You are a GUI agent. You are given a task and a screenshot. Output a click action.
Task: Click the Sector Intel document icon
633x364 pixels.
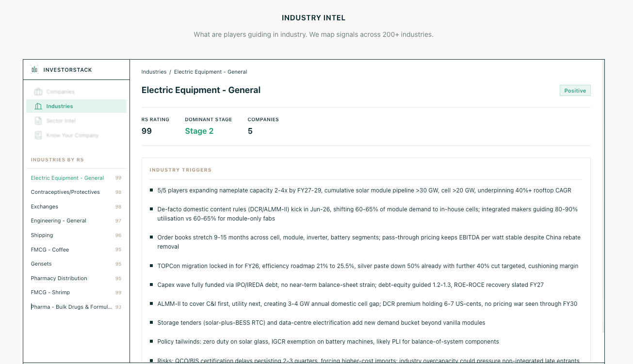pyautogui.click(x=38, y=121)
